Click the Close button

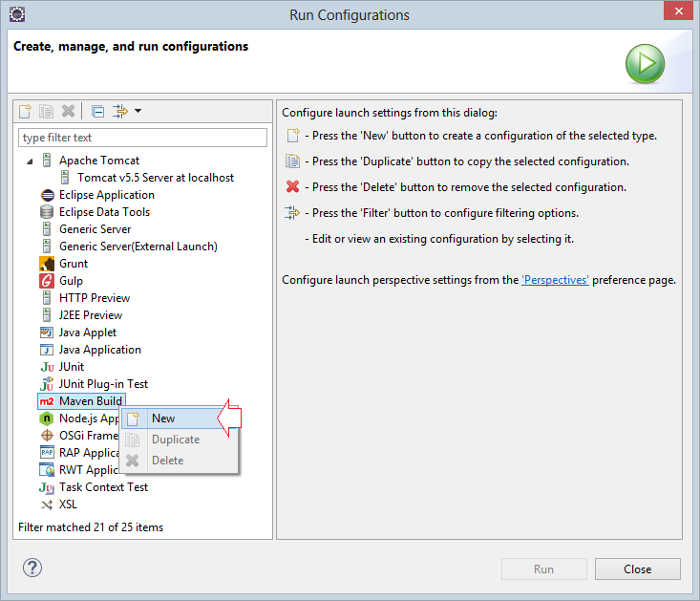(x=638, y=569)
